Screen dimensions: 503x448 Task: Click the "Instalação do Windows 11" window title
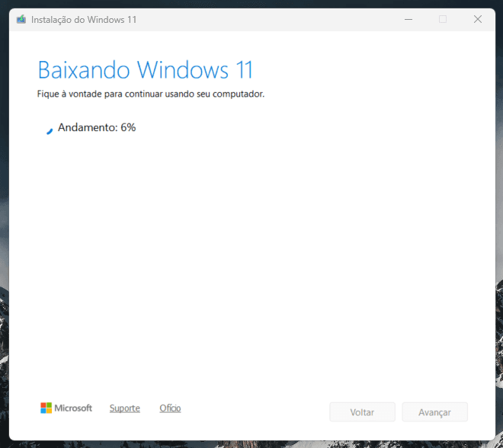[84, 20]
